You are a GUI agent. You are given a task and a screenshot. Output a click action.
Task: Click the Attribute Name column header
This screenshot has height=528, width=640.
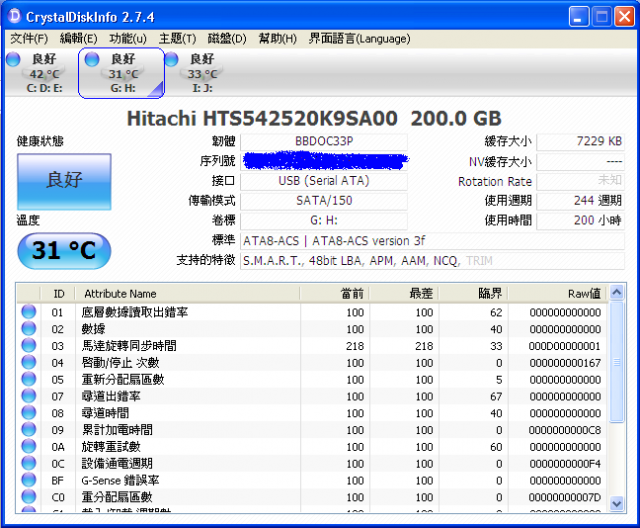[x=187, y=293]
